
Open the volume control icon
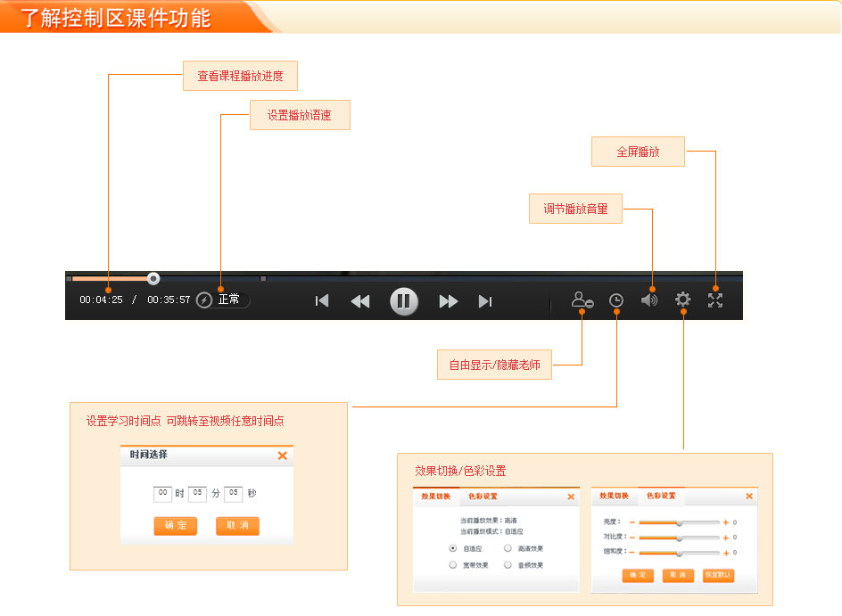[649, 300]
